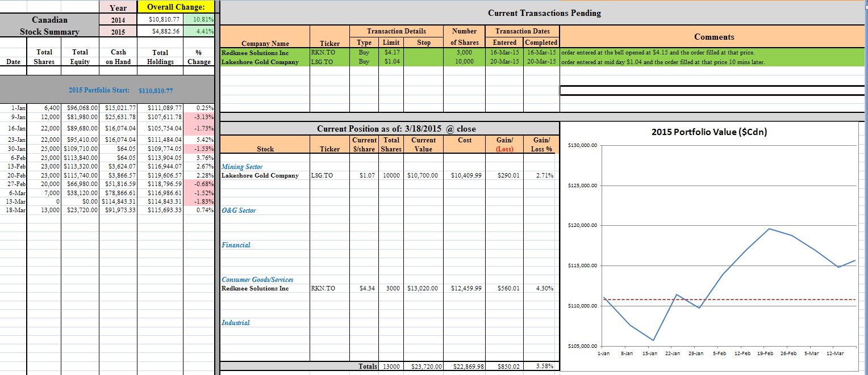Select the 5.42% change cell
868x375 pixels.
click(x=199, y=139)
